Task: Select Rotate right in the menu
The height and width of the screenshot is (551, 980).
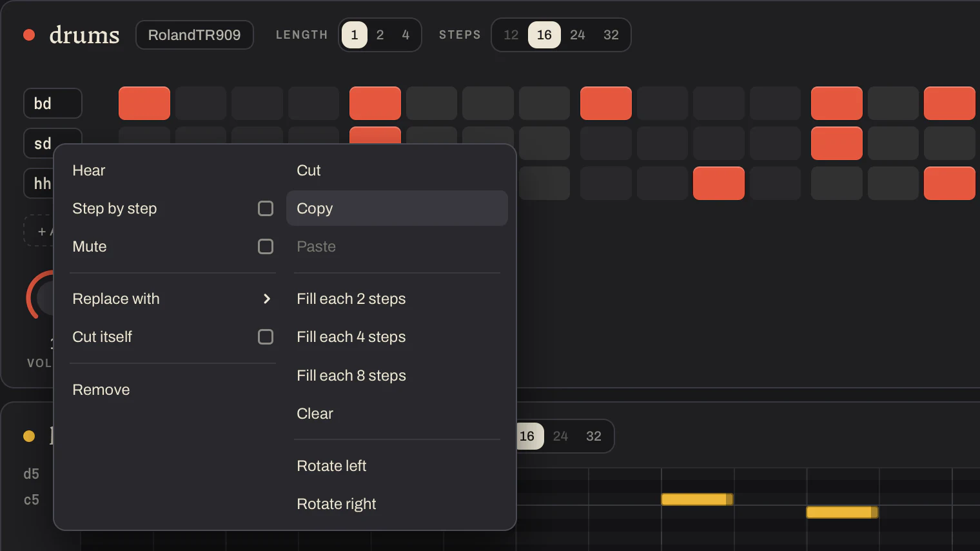Action: pos(337,504)
